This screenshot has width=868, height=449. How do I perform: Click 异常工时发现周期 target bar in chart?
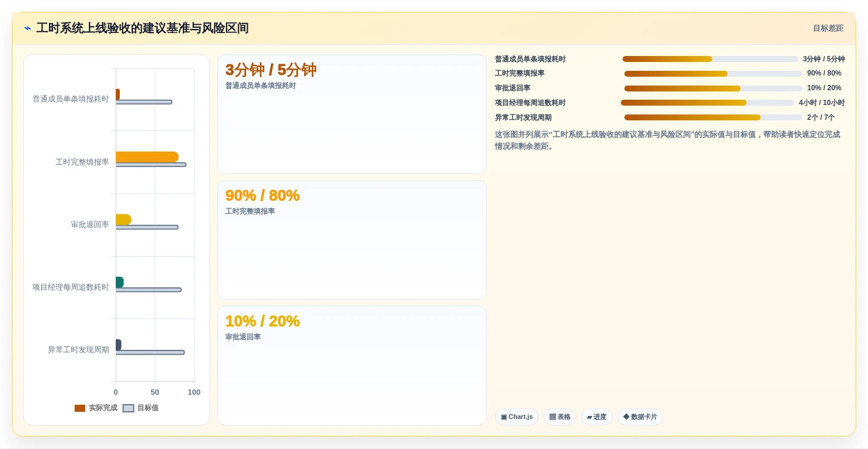click(150, 352)
